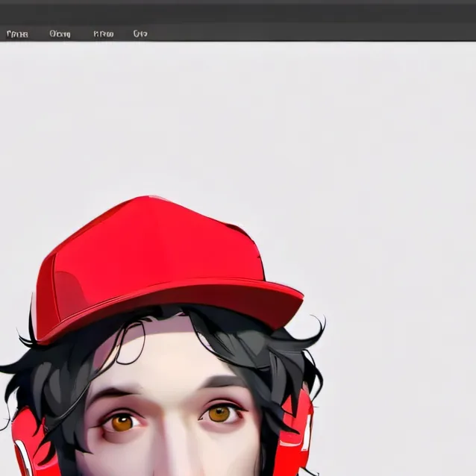This screenshot has width=476, height=476.
Task: Open the last menu in the menu bar
Action: (x=140, y=34)
